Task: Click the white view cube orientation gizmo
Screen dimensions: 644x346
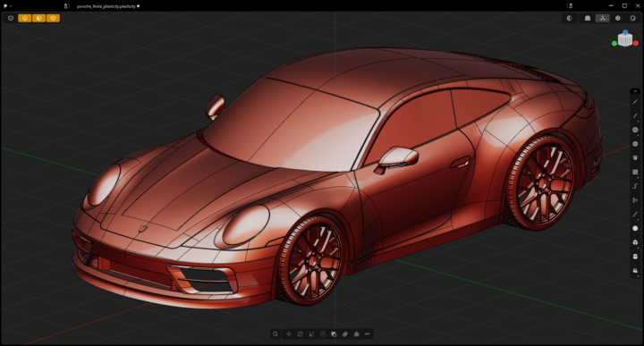Action: 625,40
